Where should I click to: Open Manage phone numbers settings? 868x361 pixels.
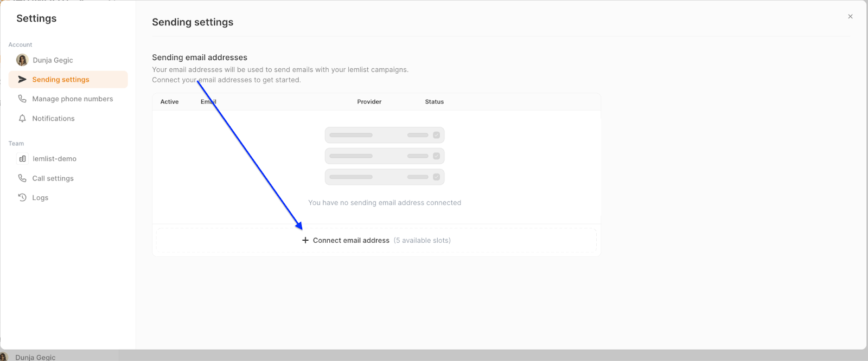point(72,99)
